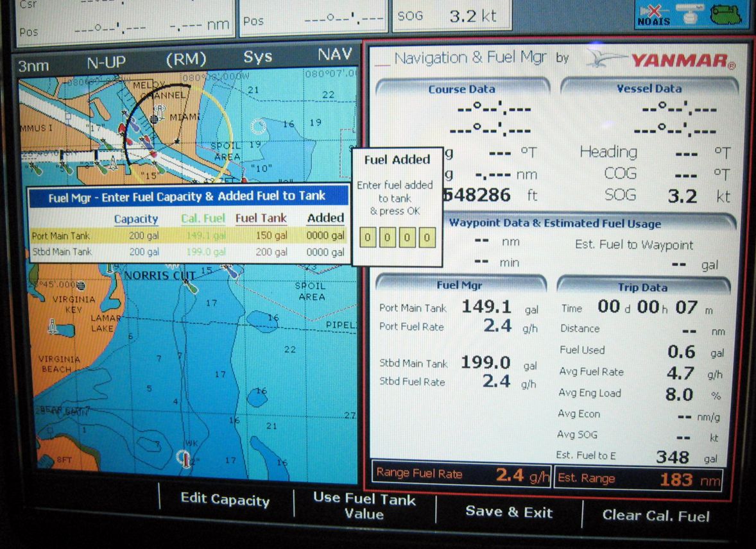This screenshot has height=549, width=756.
Task: Click Stbd tank Fuel Tank value 200 gal
Action: [271, 251]
